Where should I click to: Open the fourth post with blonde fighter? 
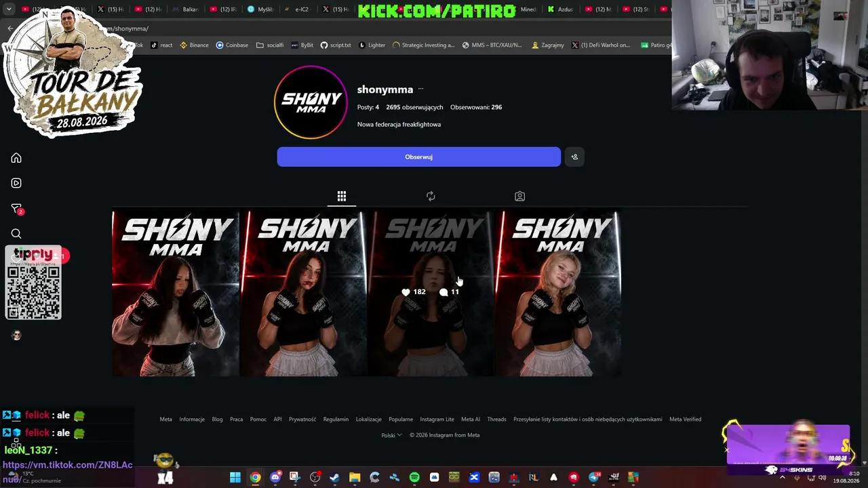pyautogui.click(x=558, y=293)
